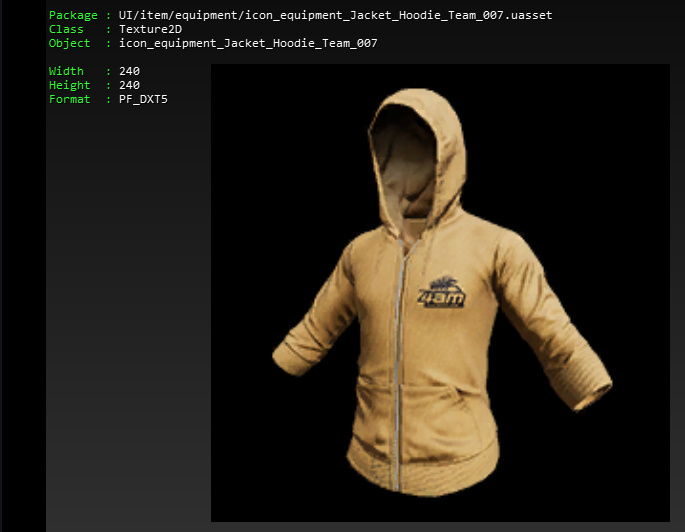Click the 4am logo on the hoodie

(x=443, y=293)
